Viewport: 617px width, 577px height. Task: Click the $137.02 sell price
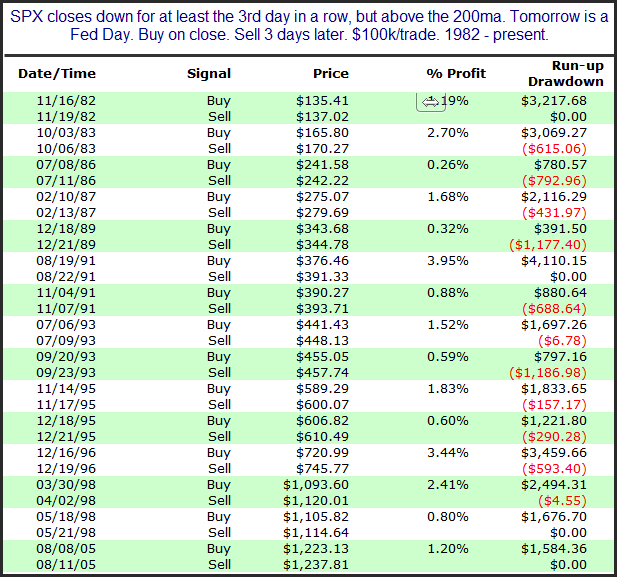(322, 117)
